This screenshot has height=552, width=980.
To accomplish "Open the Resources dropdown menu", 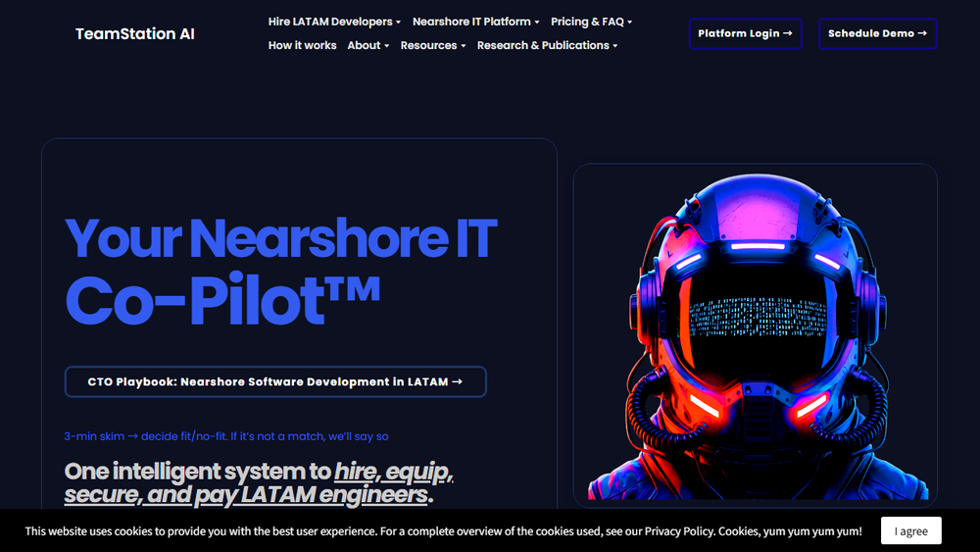I will click(433, 46).
